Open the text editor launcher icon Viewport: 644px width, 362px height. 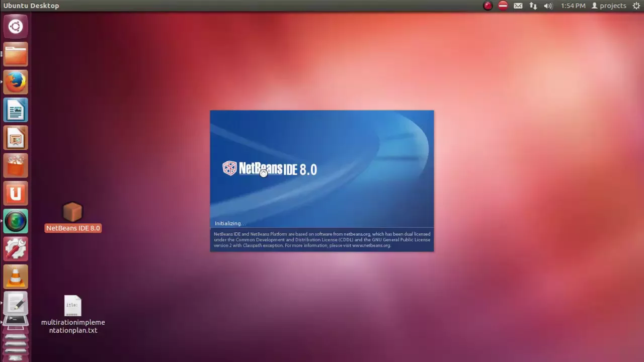16,304
